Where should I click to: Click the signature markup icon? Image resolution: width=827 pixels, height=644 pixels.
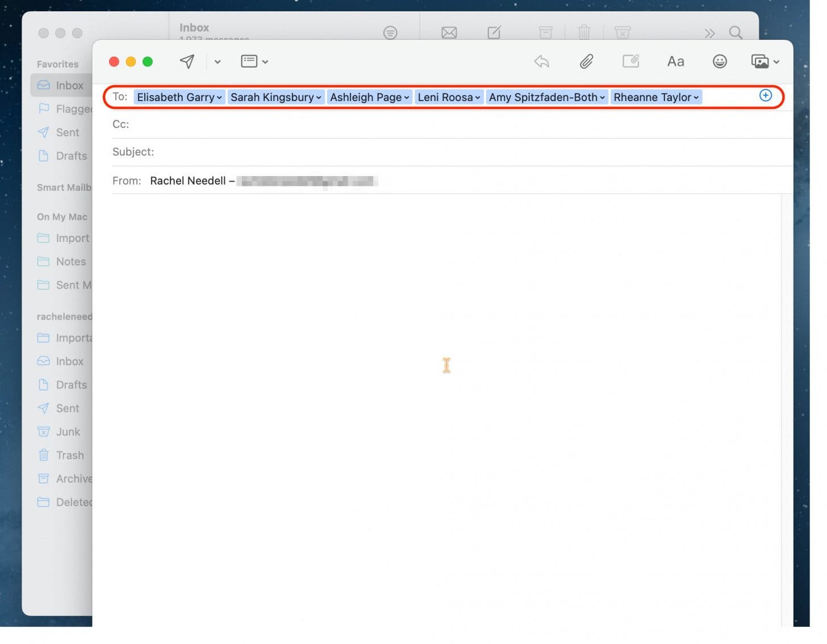[x=630, y=61]
